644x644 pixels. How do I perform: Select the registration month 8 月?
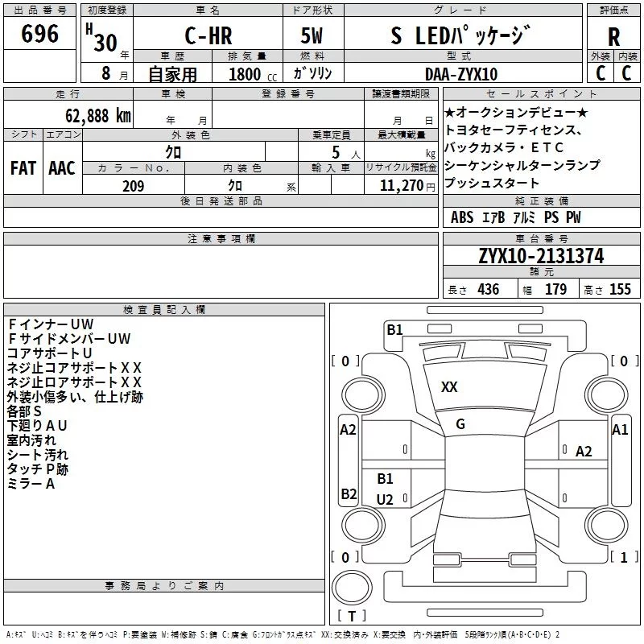[114, 73]
